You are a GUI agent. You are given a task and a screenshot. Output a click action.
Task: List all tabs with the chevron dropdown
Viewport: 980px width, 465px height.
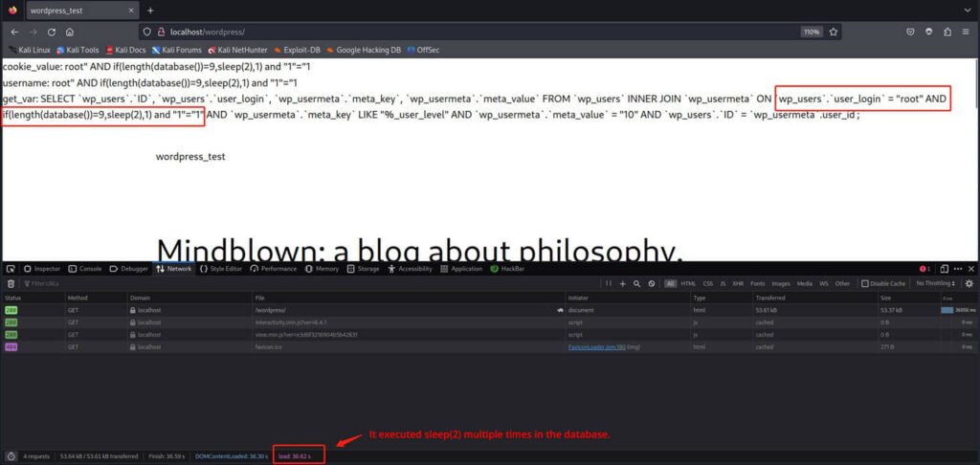[x=969, y=11]
